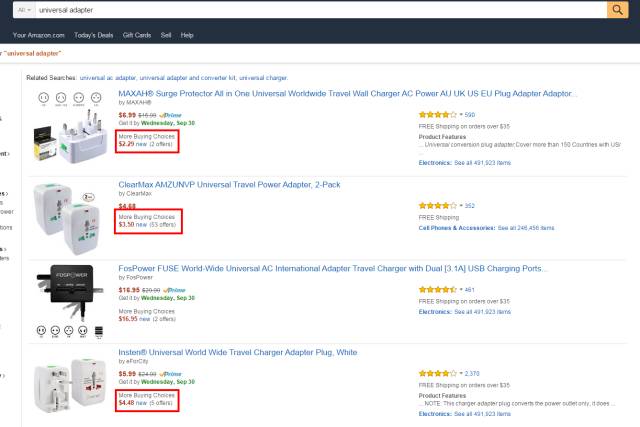
Task: Open the 2,370 reviews count link
Action: point(472,374)
